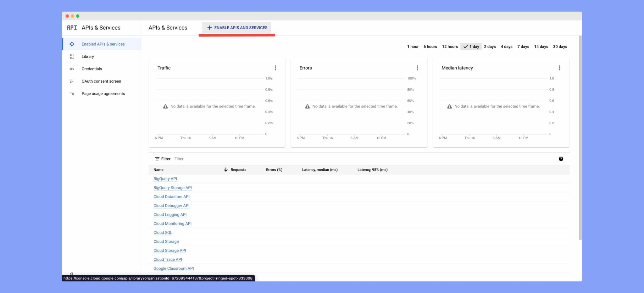Open the BigQuery API link
The image size is (644, 293).
point(165,179)
